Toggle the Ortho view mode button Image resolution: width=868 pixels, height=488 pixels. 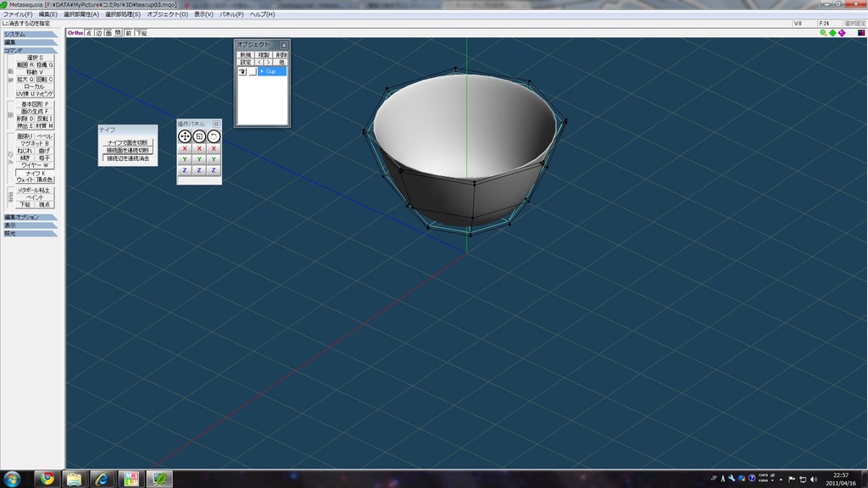[75, 33]
